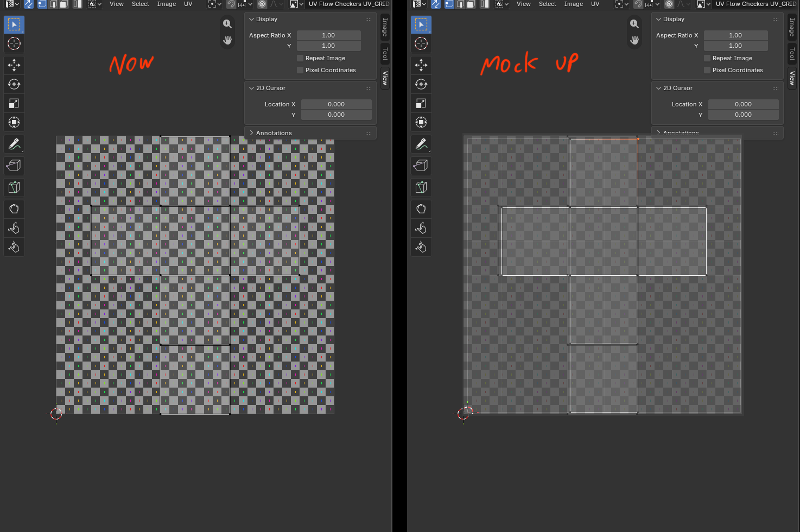Activate the Move tool in left editor

tap(14, 65)
